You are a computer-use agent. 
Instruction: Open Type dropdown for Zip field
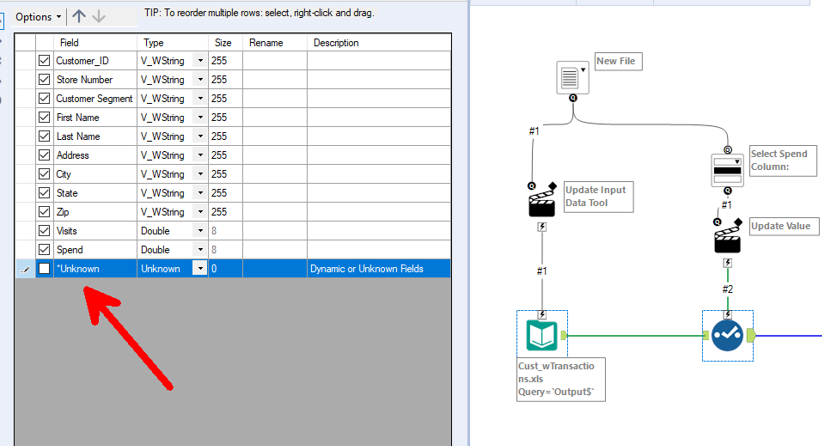click(200, 212)
